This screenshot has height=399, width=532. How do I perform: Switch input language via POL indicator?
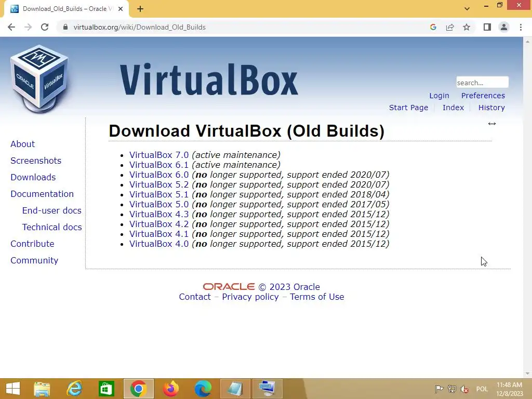pos(482,389)
